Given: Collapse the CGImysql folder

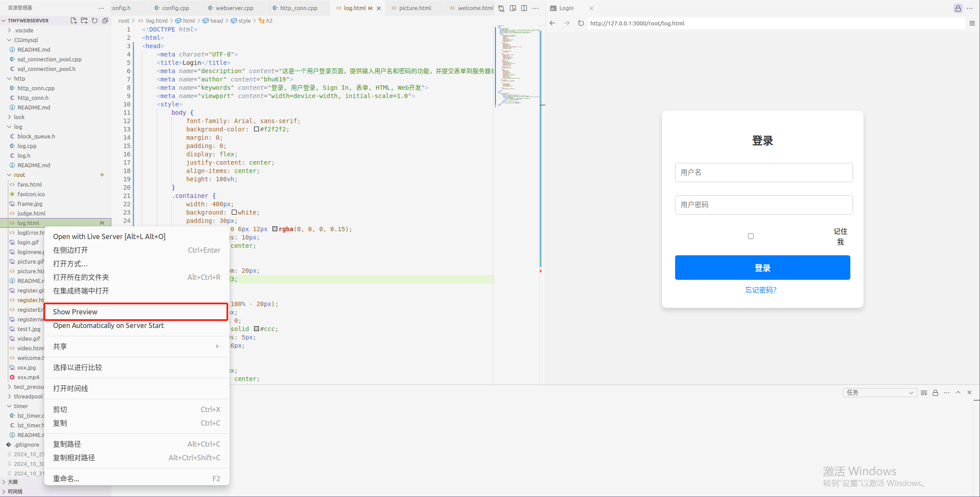Looking at the screenshot, I should coord(25,40).
